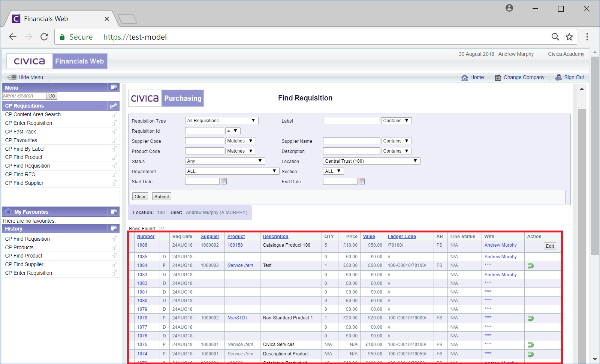Open new browser tab button
Screen dimensions: 600x364
point(127,18)
